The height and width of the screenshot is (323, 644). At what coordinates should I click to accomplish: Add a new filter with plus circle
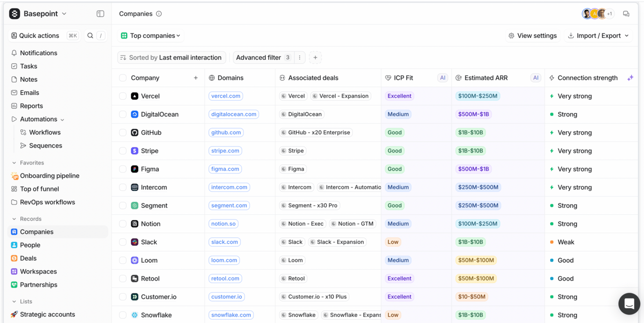(315, 57)
